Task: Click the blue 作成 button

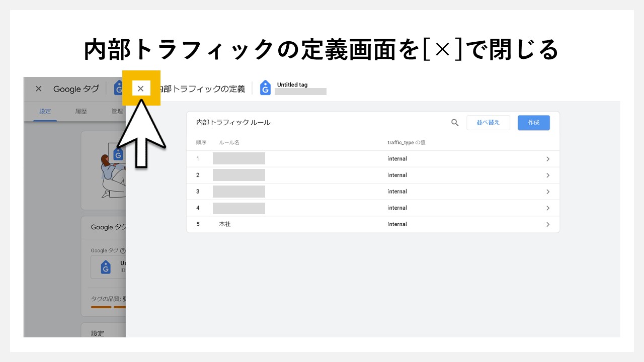Action: [533, 122]
